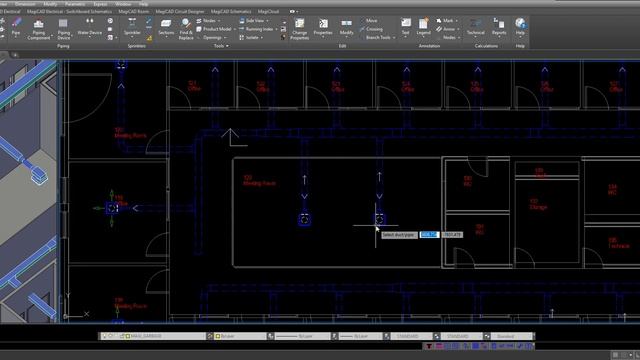
Task: Select the Move tool in Edit panel
Action: click(x=369, y=20)
